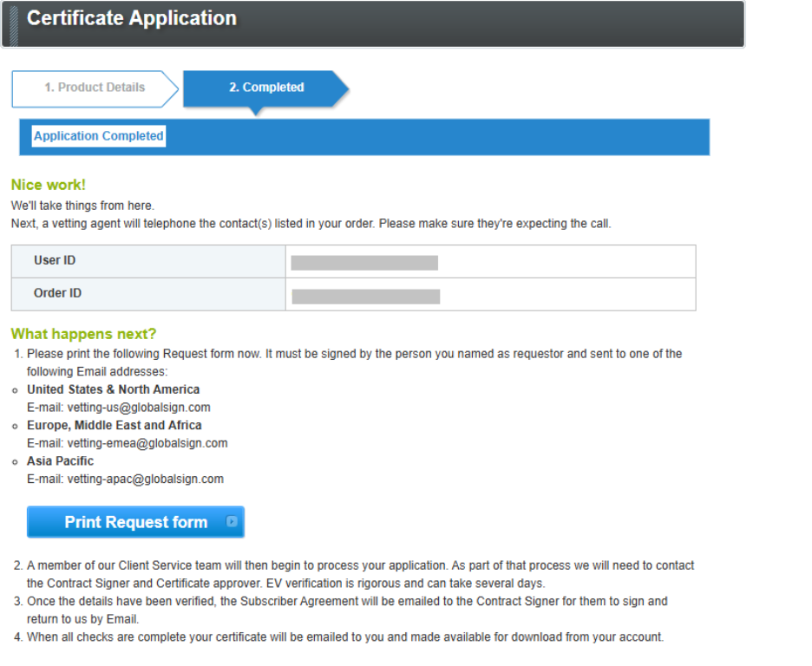Click the vetting-emea@globalsign.com email address
Image resolution: width=812 pixels, height=666 pixels.
click(x=147, y=443)
